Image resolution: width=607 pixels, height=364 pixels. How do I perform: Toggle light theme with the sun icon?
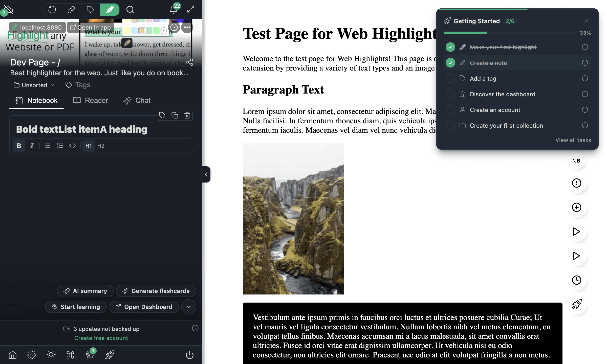(x=51, y=355)
